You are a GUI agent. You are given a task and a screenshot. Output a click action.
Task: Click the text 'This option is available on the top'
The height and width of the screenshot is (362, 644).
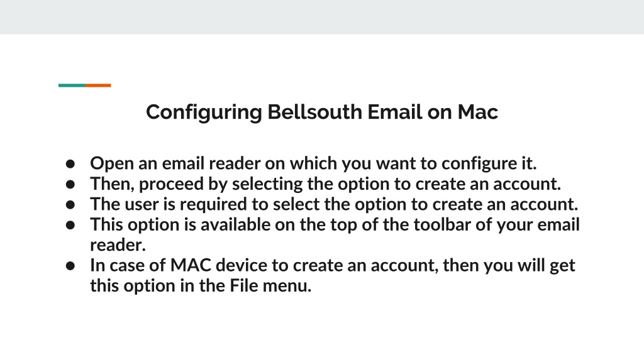coord(335,225)
